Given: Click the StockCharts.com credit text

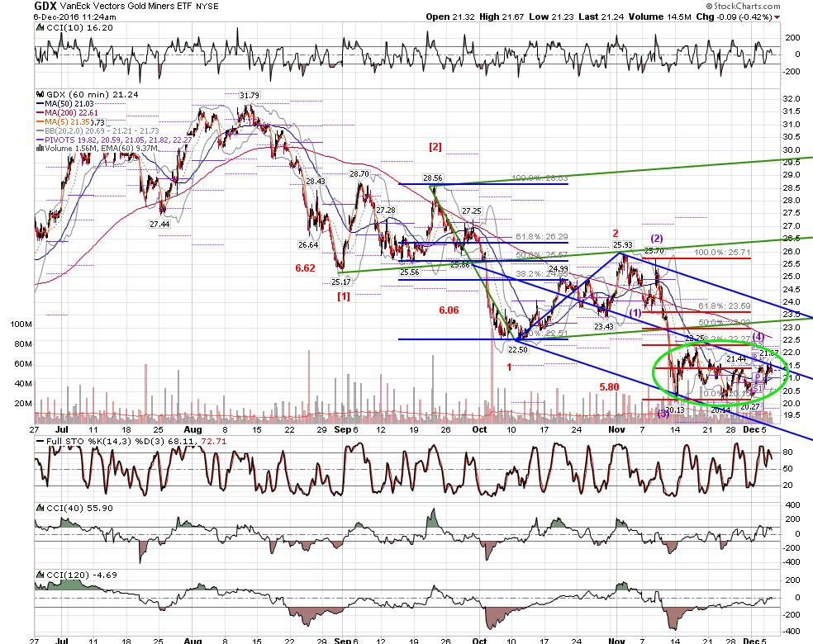Looking at the screenshot, I should pyautogui.click(x=743, y=7).
